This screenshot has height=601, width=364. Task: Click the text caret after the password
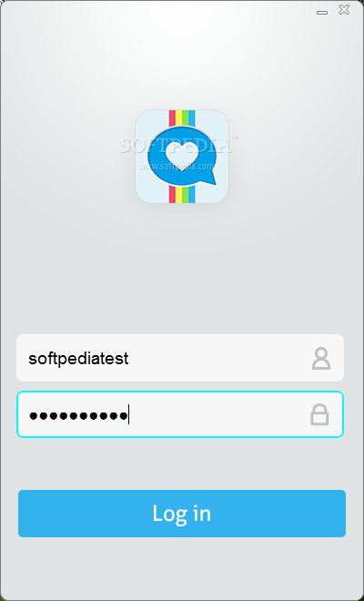coord(128,414)
